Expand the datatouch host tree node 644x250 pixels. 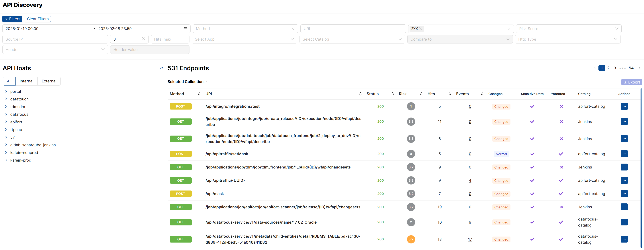pos(6,99)
